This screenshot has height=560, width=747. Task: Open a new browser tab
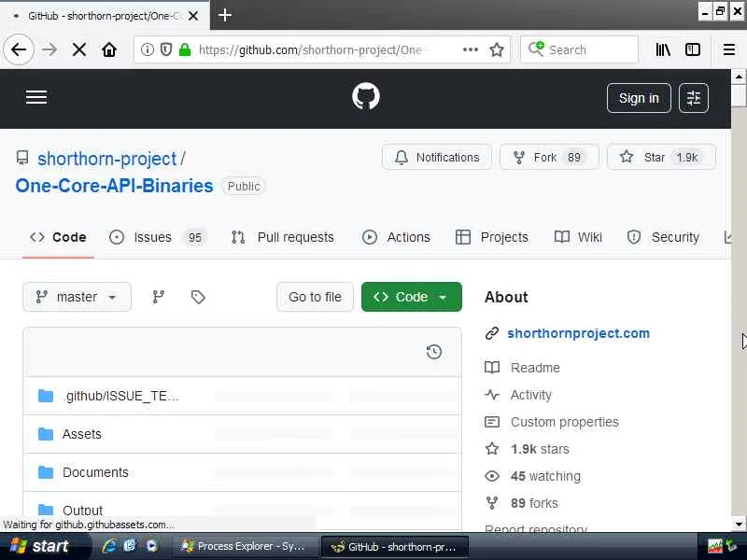point(224,15)
